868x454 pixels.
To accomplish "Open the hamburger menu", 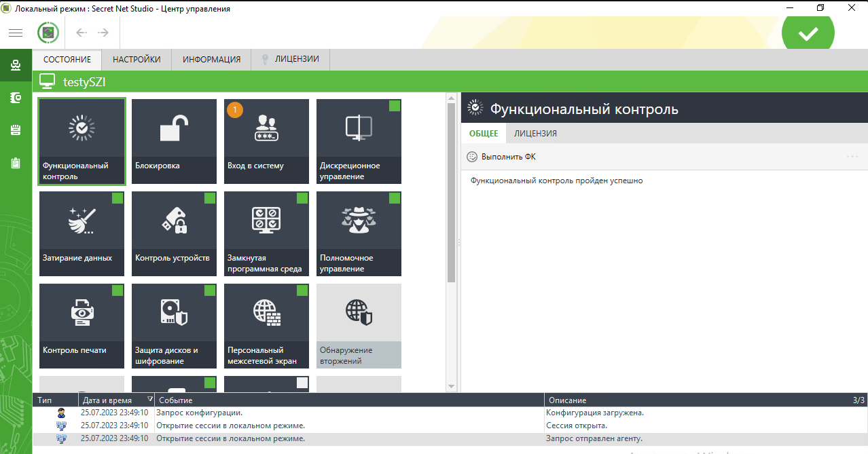I will (16, 33).
